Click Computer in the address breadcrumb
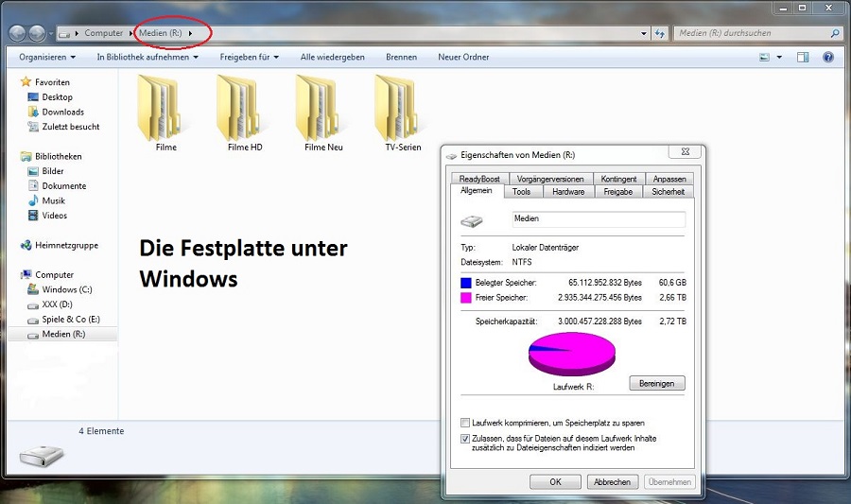 pyautogui.click(x=104, y=33)
